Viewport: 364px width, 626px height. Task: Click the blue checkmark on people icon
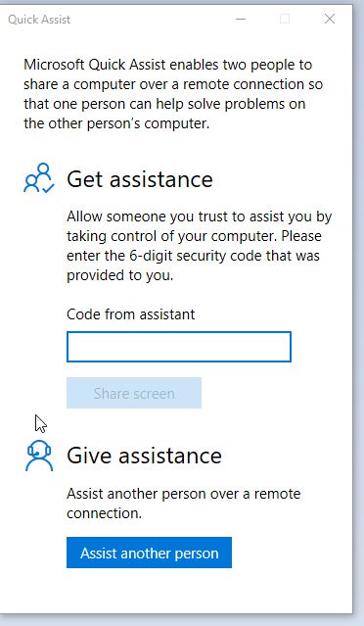48,188
